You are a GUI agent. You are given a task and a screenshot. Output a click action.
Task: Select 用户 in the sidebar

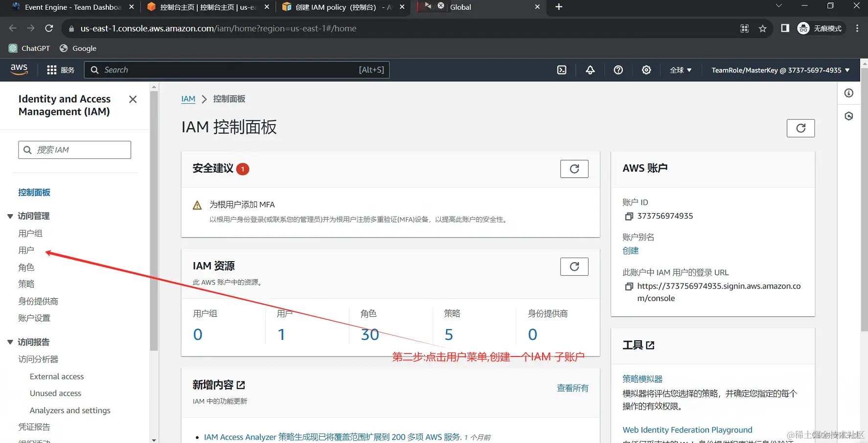pos(26,250)
